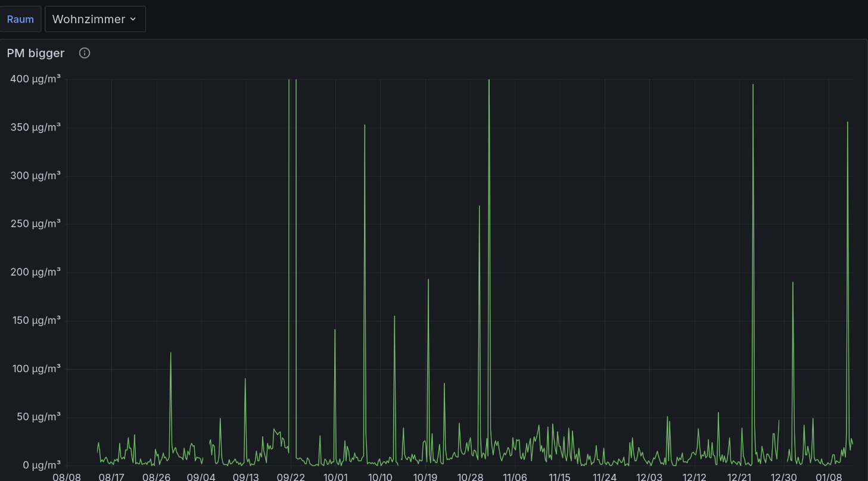
Task: Select the 200 µg/m³ y-axis label
Action: tap(36, 272)
